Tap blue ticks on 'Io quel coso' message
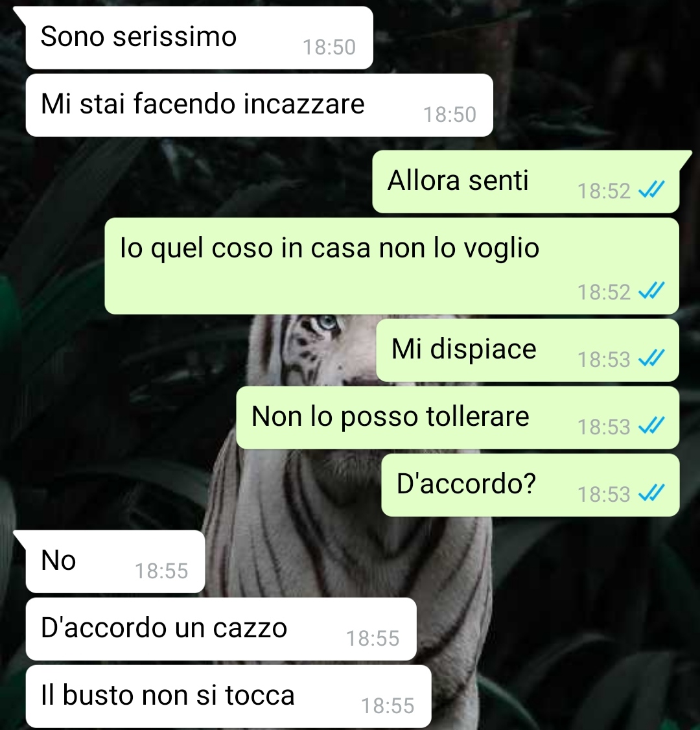700x730 pixels. (651, 291)
